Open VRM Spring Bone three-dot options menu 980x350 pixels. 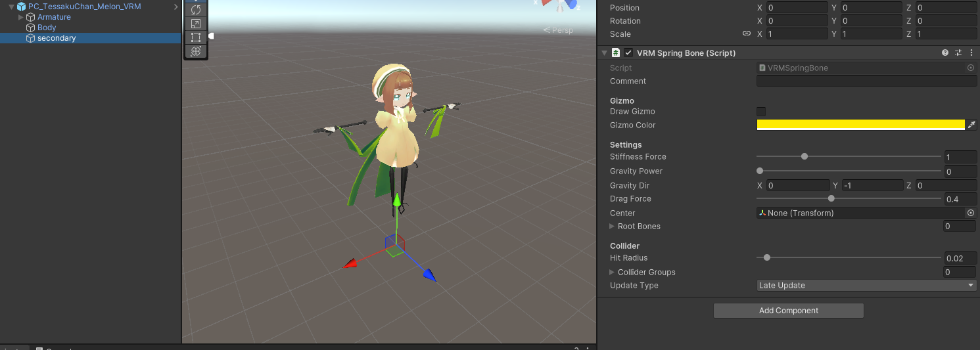coord(971,53)
